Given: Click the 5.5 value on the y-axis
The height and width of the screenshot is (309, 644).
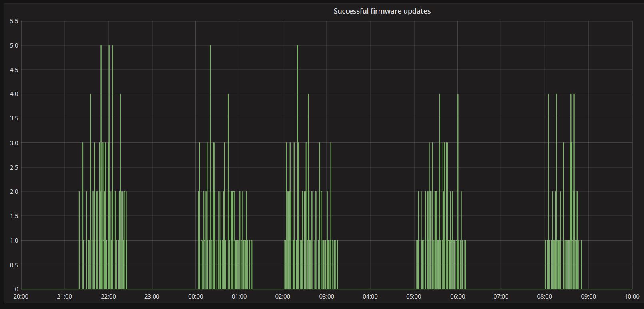Looking at the screenshot, I should pos(14,21).
